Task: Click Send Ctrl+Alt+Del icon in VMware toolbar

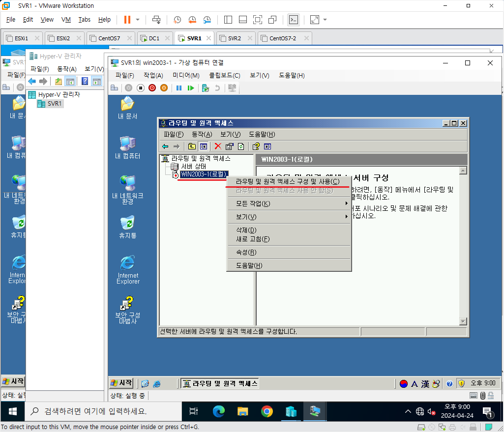Action: click(156, 20)
